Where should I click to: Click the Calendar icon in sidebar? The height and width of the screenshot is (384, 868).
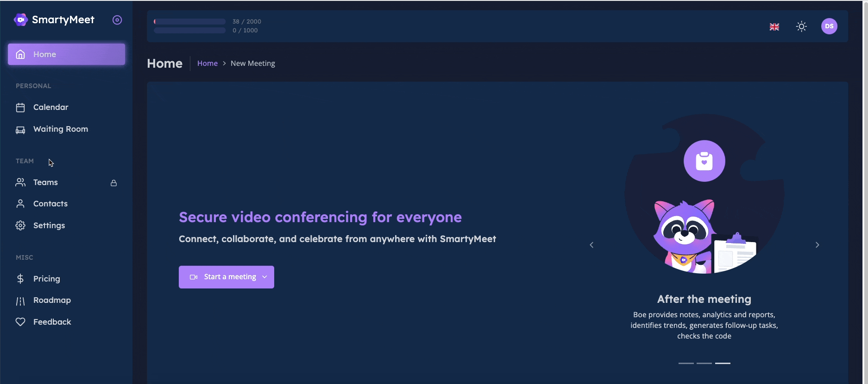pyautogui.click(x=20, y=108)
